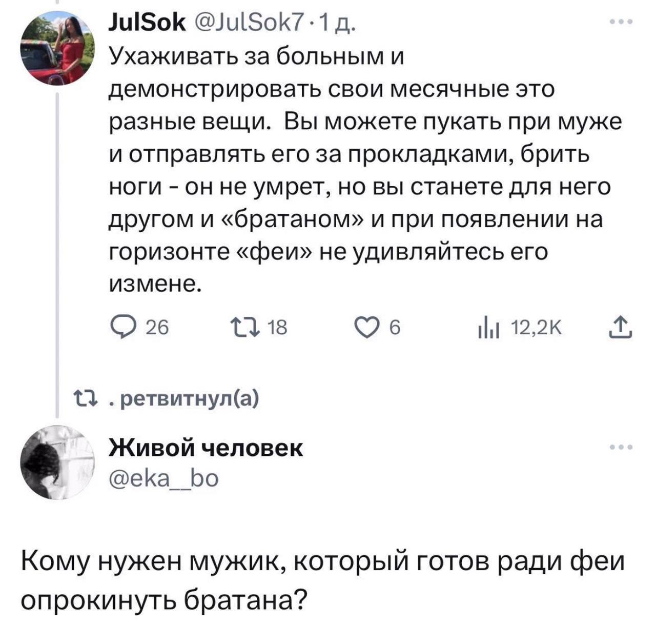This screenshot has width=656, height=644.
Task: Like the JulSok tweet with the heart
Action: tap(369, 327)
